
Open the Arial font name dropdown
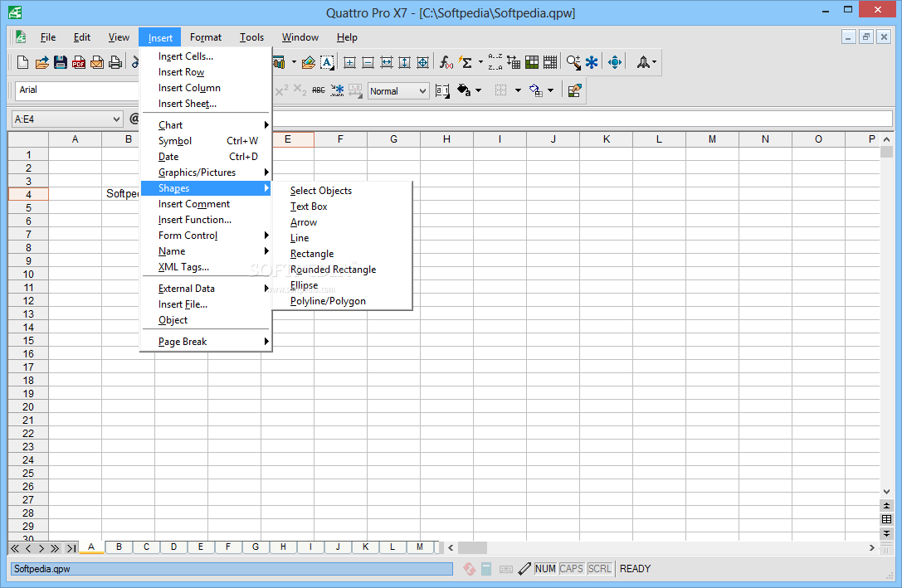click(x=76, y=90)
